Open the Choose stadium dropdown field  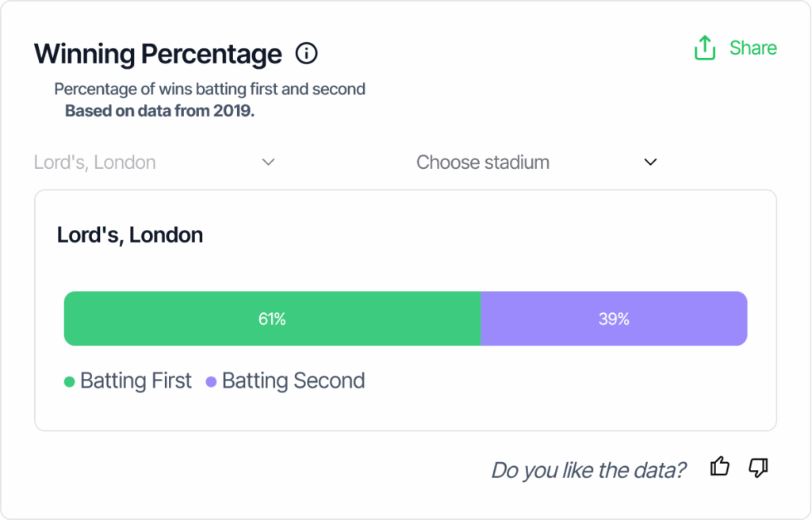(x=537, y=162)
